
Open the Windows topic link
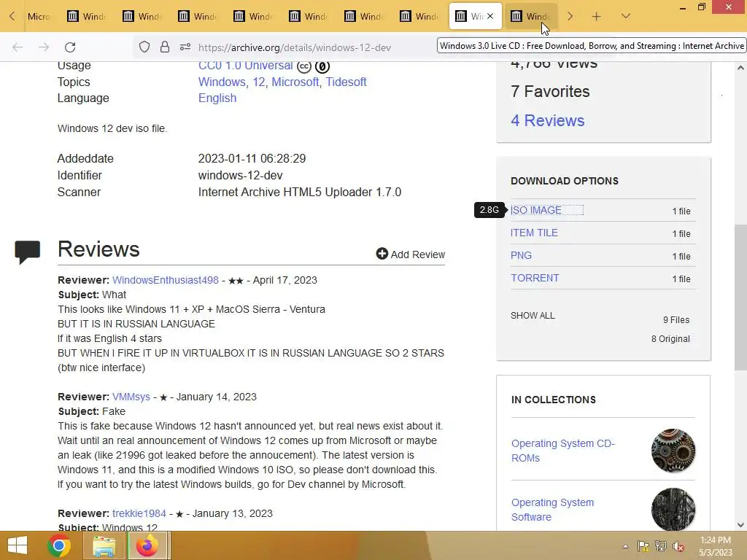pos(222,82)
